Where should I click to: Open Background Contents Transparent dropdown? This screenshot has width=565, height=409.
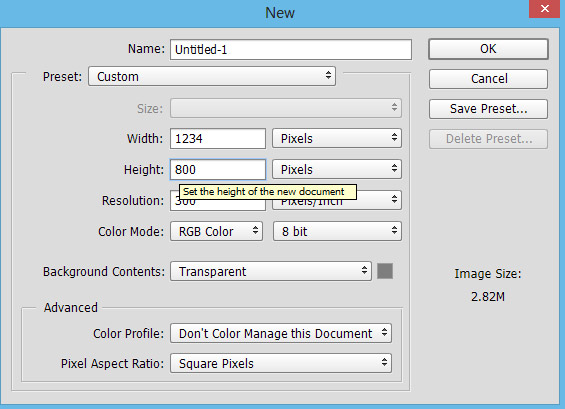coord(271,271)
